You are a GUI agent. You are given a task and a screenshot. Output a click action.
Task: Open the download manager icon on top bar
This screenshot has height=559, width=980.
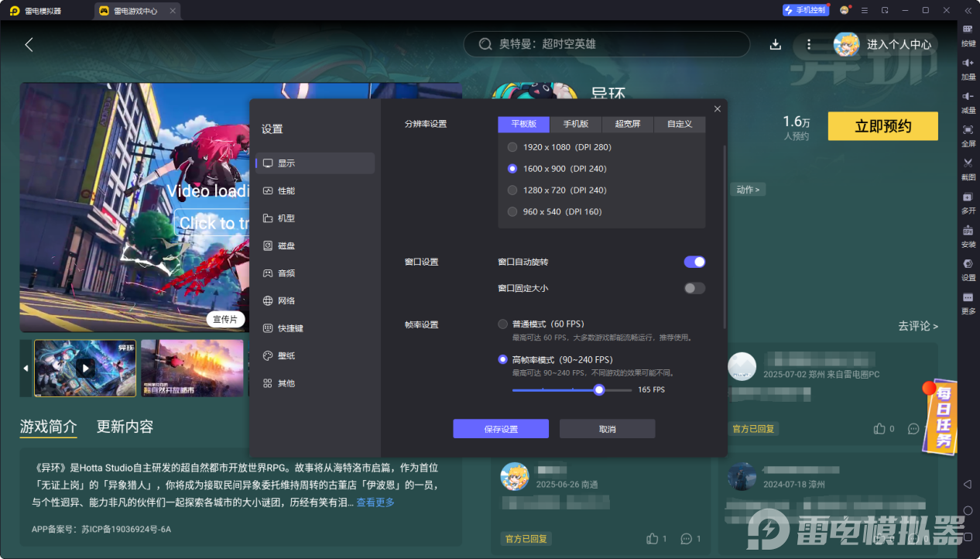775,44
